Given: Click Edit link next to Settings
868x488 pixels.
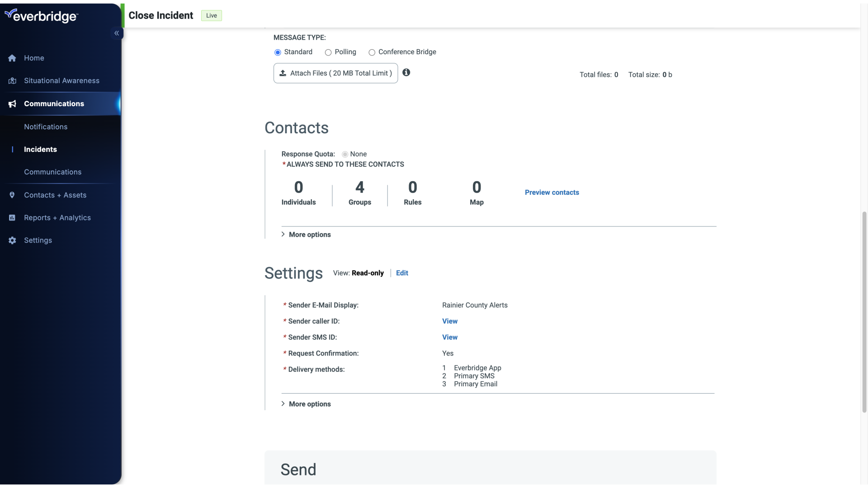Looking at the screenshot, I should (402, 273).
